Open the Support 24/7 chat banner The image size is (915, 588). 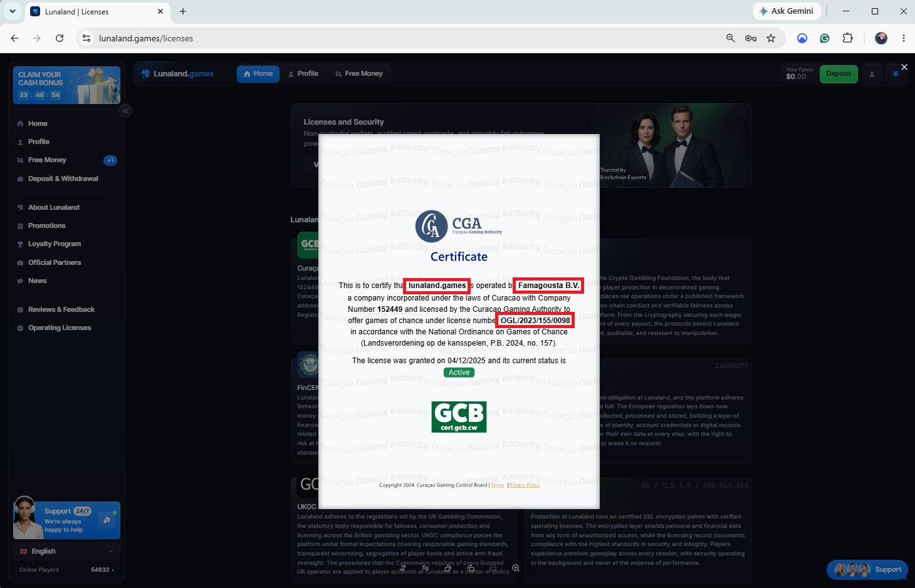point(66,520)
